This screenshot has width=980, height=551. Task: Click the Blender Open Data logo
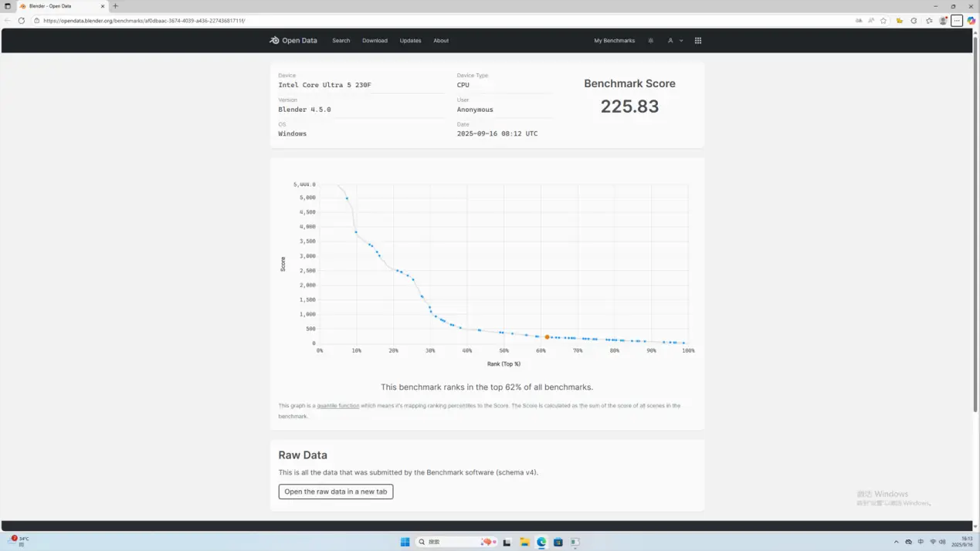point(293,40)
